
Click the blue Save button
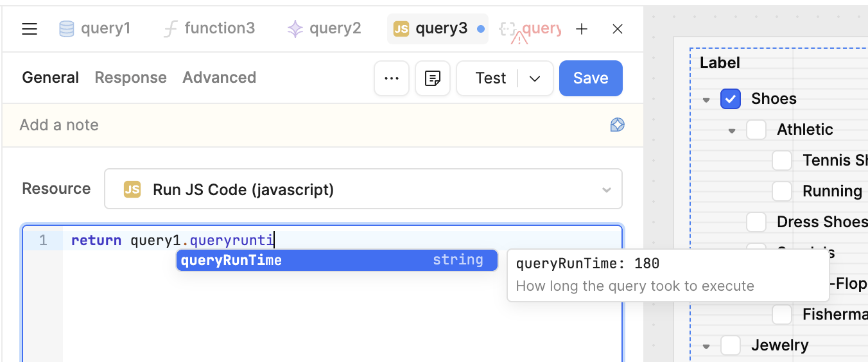(x=590, y=78)
